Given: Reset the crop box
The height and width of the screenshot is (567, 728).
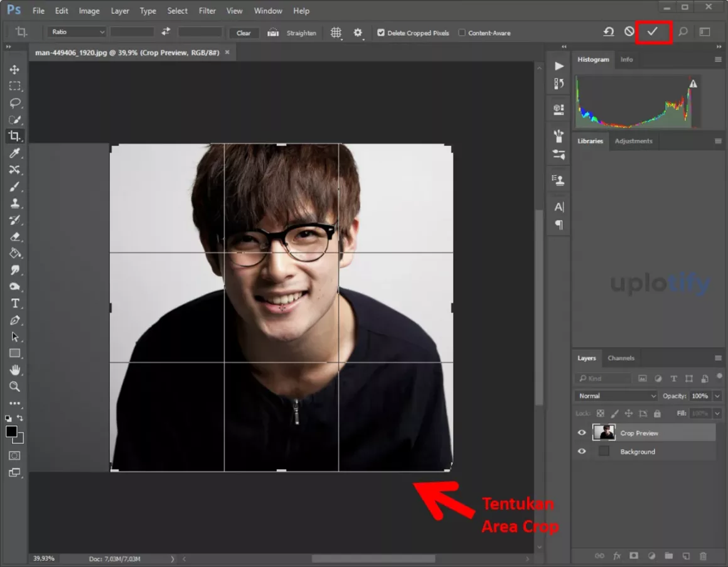Looking at the screenshot, I should coord(608,31).
